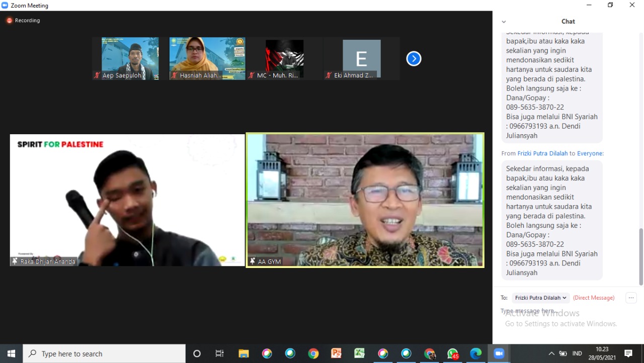Click the pin icon beside AA GYM

click(x=253, y=261)
